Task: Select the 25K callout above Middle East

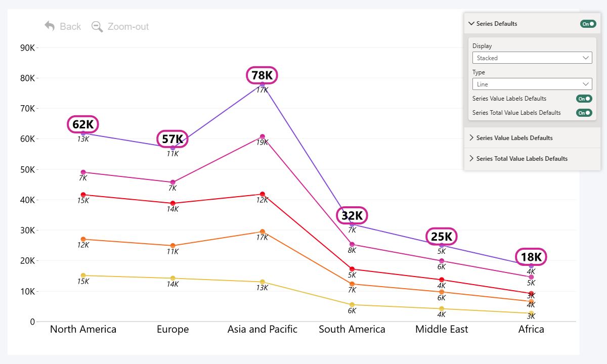Action: click(441, 236)
